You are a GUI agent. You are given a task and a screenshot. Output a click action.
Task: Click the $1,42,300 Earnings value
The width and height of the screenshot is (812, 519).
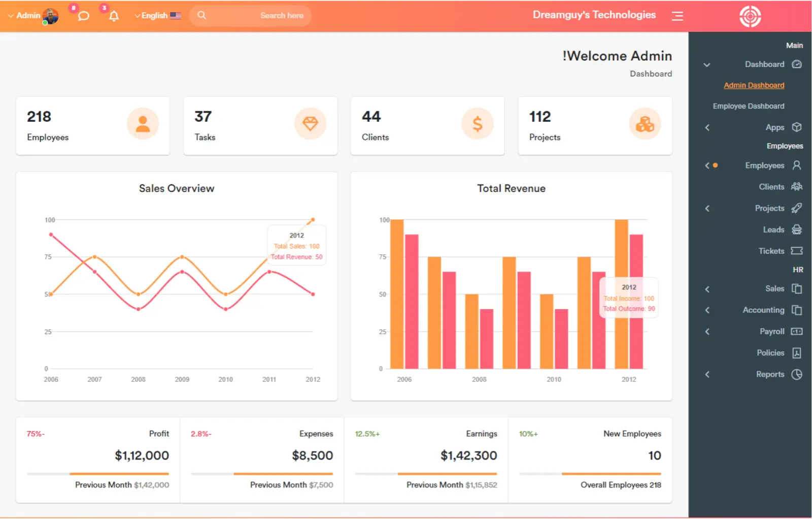tap(469, 456)
